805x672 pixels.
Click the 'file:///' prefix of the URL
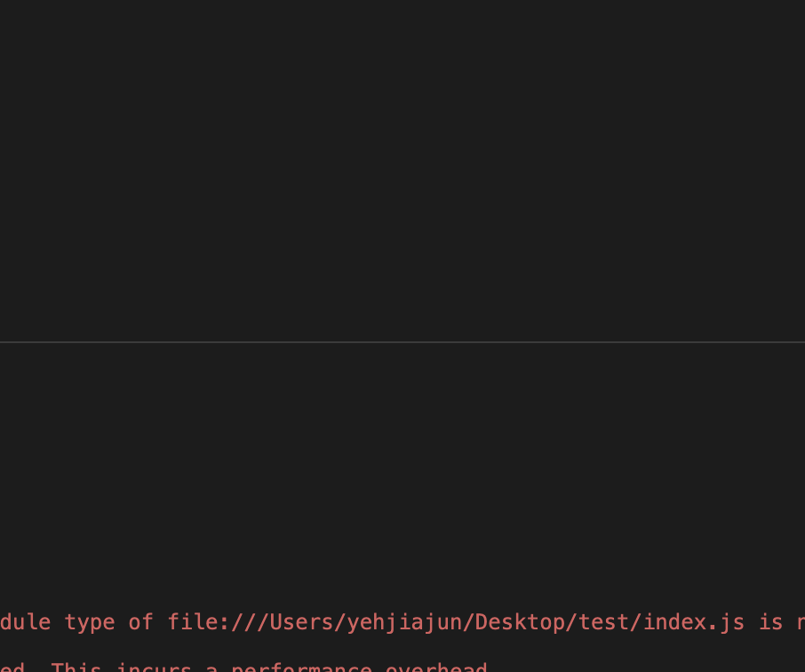coord(218,622)
